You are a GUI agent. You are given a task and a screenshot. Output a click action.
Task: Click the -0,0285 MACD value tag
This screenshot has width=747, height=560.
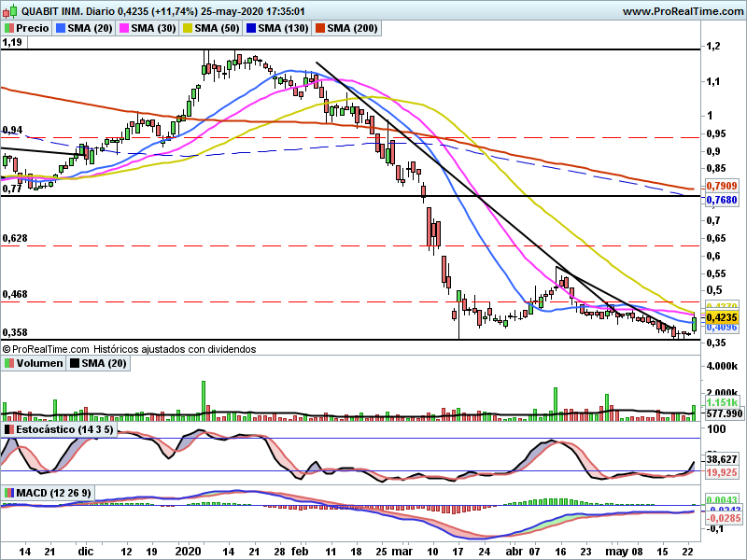723,518
